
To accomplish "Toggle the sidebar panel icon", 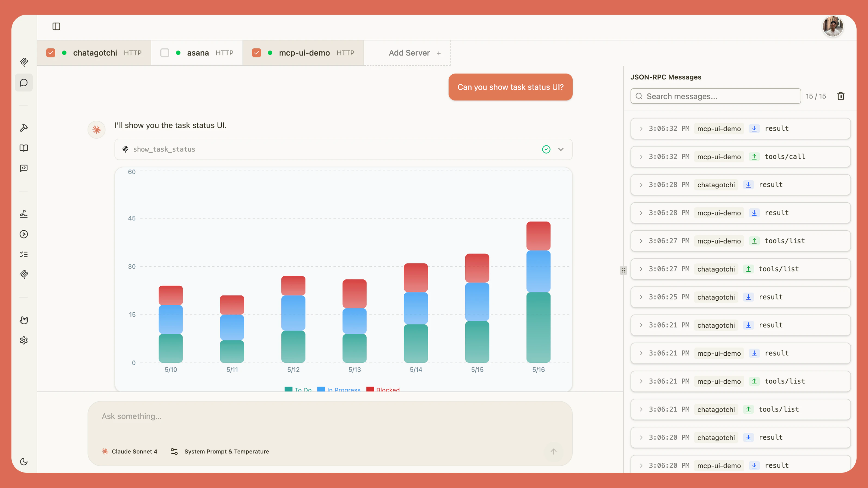I will (x=56, y=26).
